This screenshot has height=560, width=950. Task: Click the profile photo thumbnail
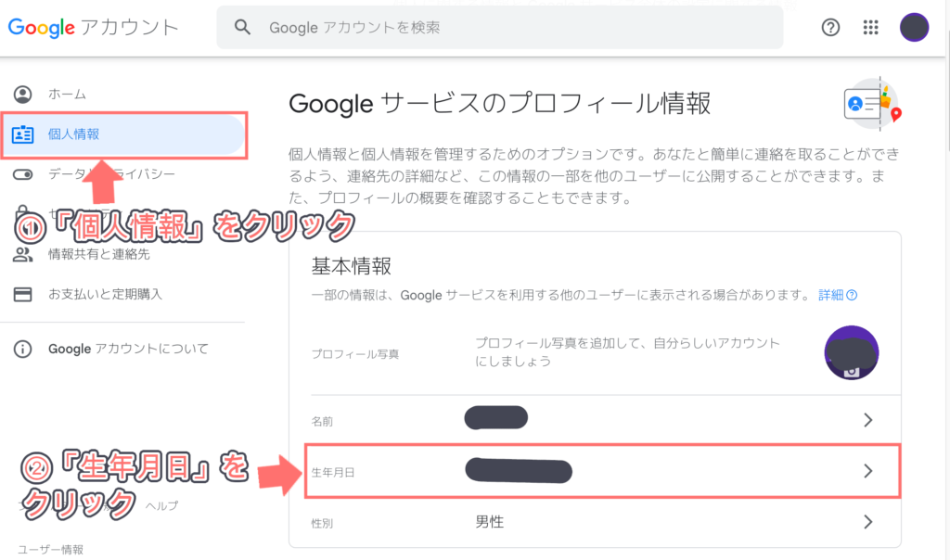coord(852,352)
